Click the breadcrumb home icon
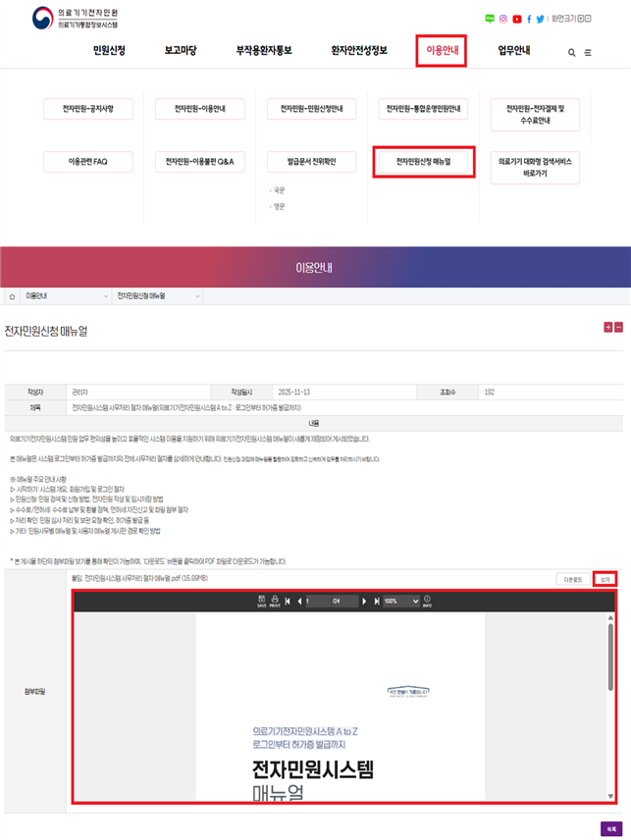The image size is (631, 840). (13, 295)
